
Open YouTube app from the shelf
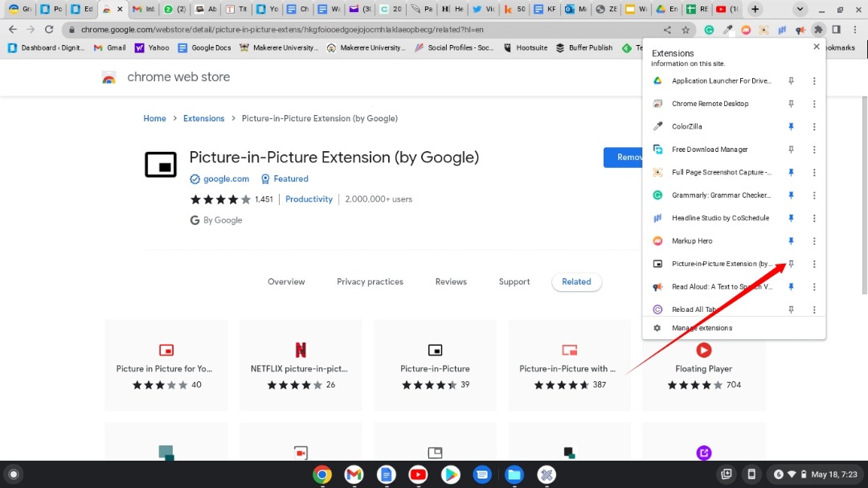point(418,474)
